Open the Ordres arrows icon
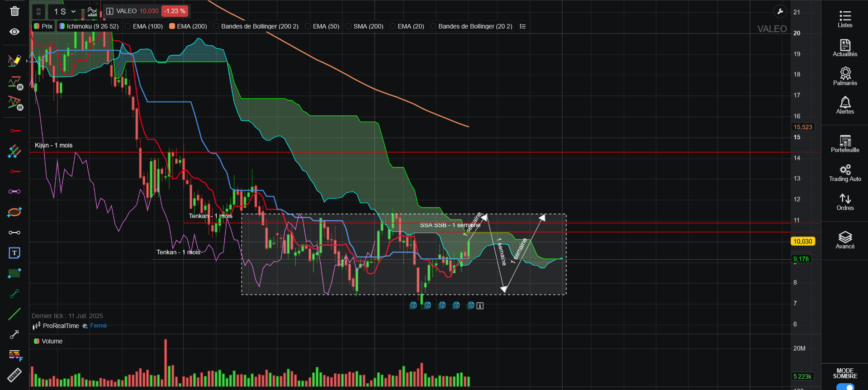 coord(845,202)
